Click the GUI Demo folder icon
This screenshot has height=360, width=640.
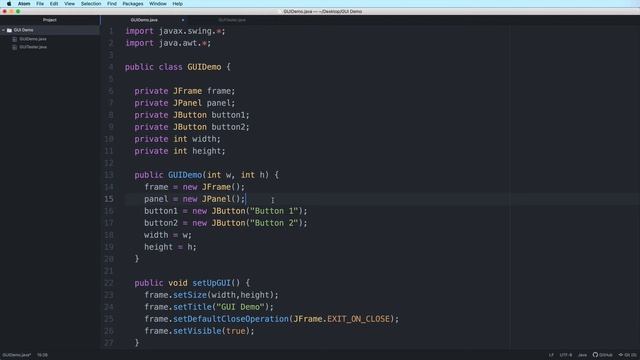(9, 30)
